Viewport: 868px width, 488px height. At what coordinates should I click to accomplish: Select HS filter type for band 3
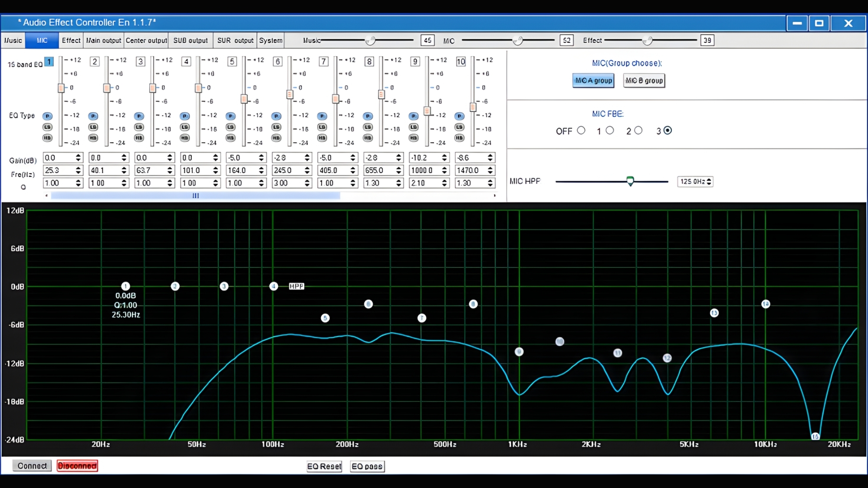[x=139, y=138]
